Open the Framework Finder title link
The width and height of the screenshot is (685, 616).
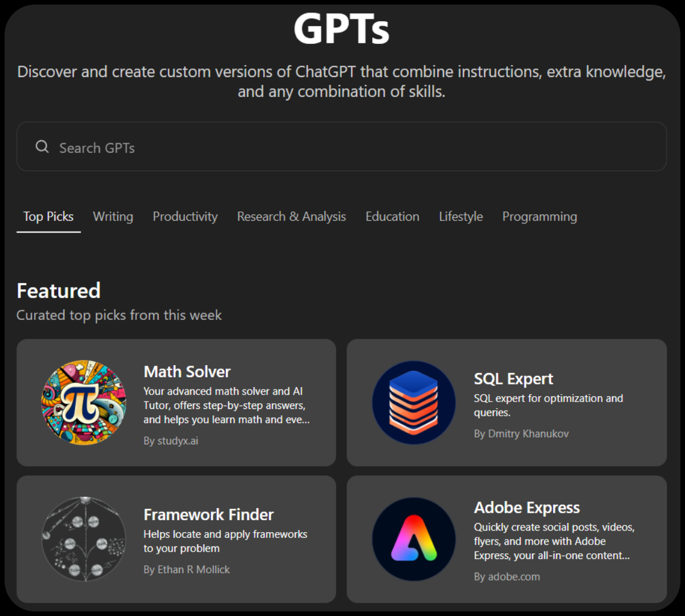pyautogui.click(x=208, y=514)
